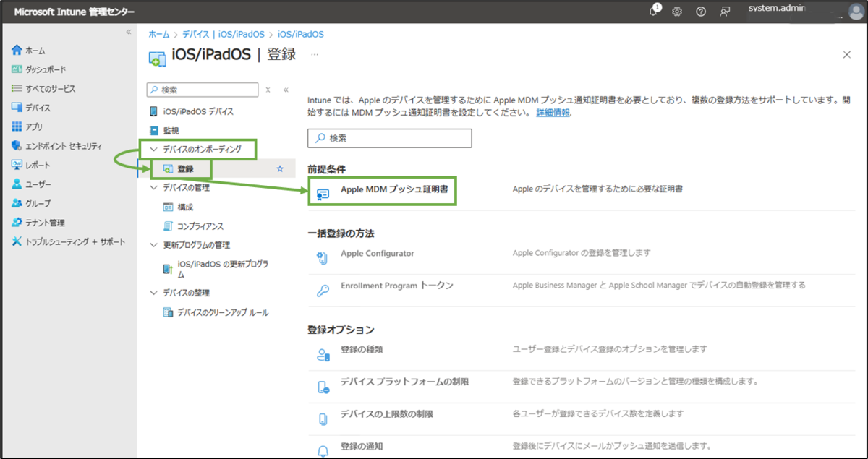The image size is (868, 459).
Task: Collapse the デバイスの管理 section
Action: click(x=153, y=188)
